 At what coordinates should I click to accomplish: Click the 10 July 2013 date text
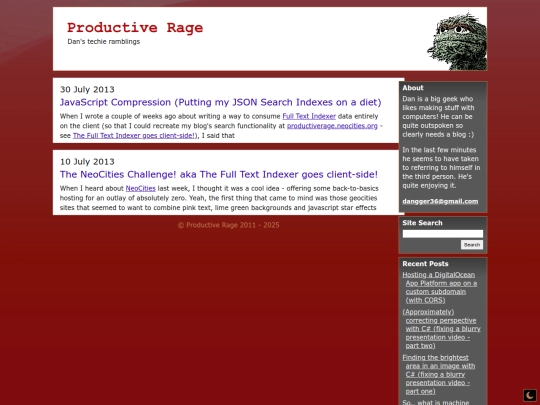coord(87,162)
